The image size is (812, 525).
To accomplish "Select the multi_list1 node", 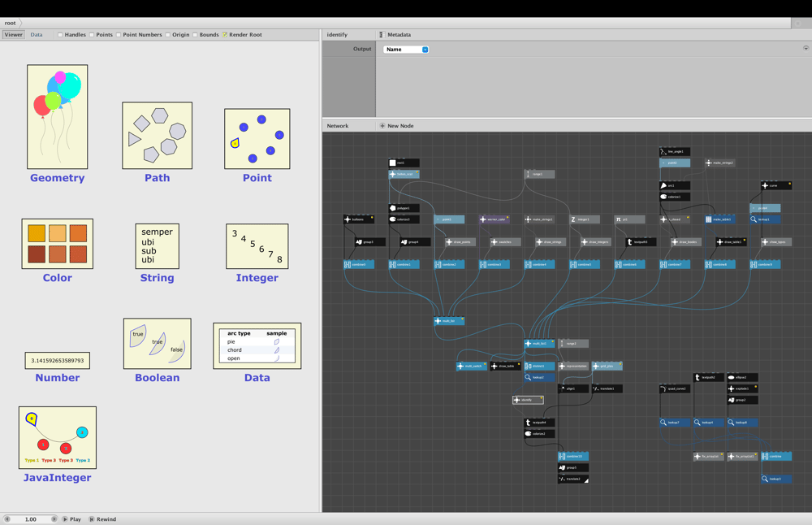I will 539,343.
